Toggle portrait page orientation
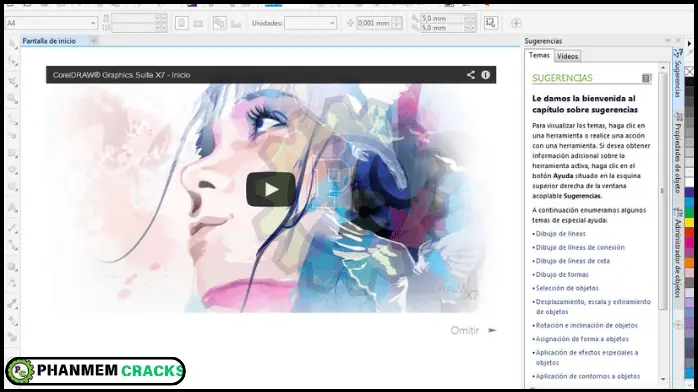Image resolution: width=698 pixels, height=392 pixels. [182, 23]
